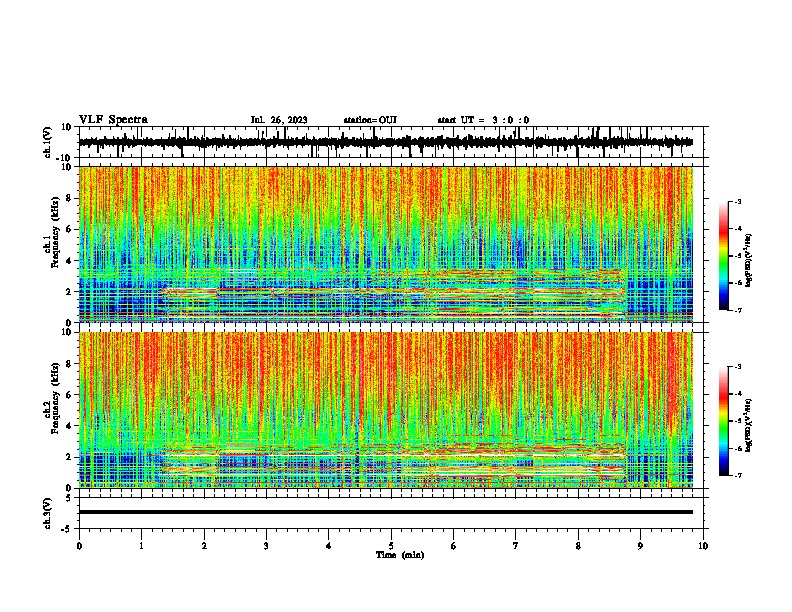The height and width of the screenshot is (612, 792).
Task: Click the 'VLF Spectra' title text
Action: coord(113,120)
